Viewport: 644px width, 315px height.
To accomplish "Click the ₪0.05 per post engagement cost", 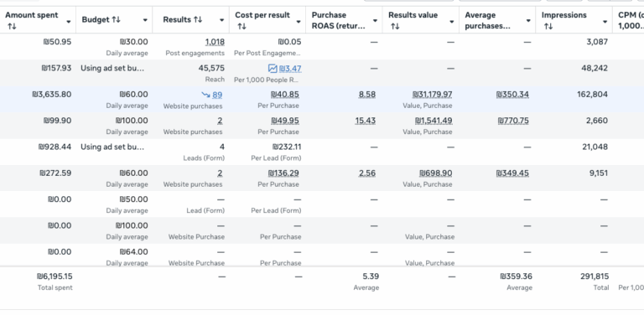I will click(289, 42).
